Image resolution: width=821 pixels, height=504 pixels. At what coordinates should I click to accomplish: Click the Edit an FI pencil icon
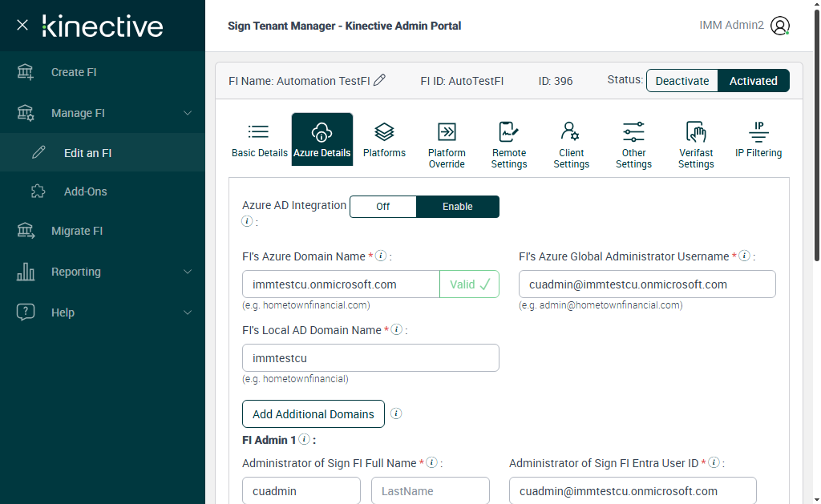tap(38, 152)
